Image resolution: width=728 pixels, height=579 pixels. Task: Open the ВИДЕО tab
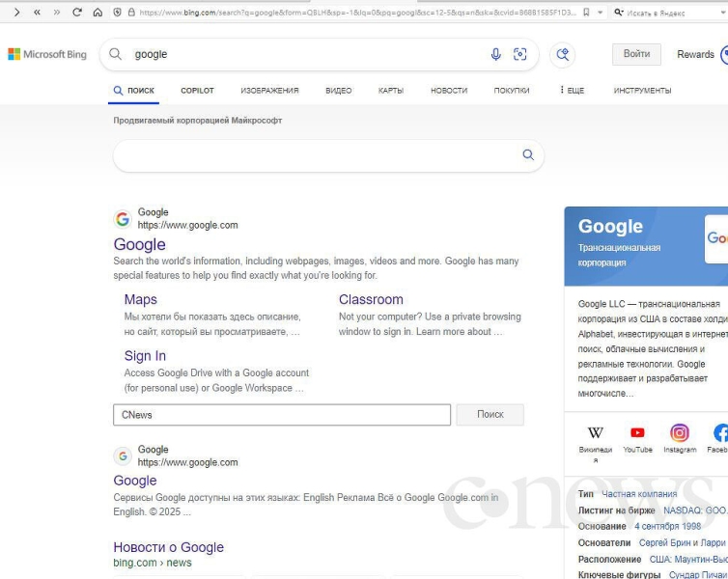[339, 91]
